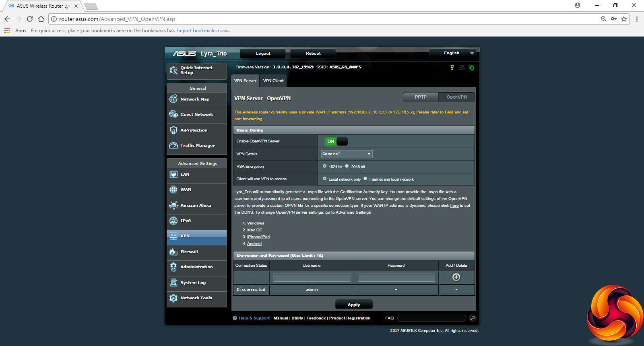
Task: Switch to PPTP server mode tab
Action: [x=421, y=97]
